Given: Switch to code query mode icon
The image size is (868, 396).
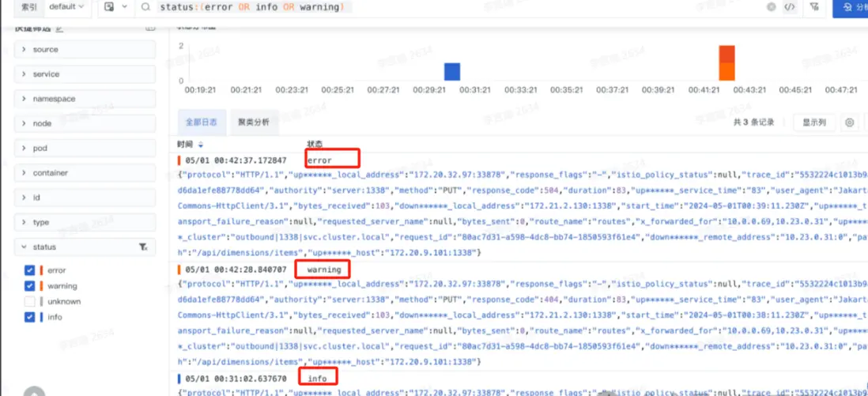Looking at the screenshot, I should coord(790,7).
